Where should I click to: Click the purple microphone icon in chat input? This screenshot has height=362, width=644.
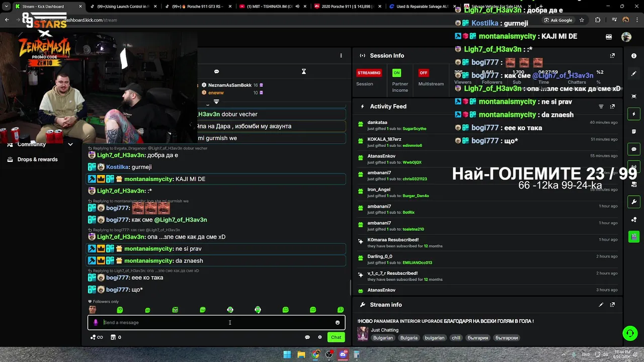click(x=96, y=323)
